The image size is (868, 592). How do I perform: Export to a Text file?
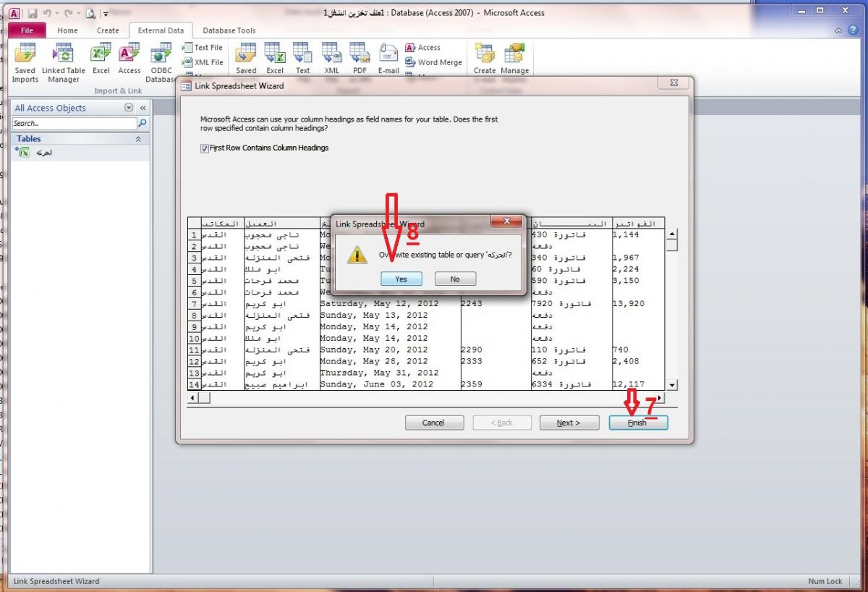coord(302,59)
